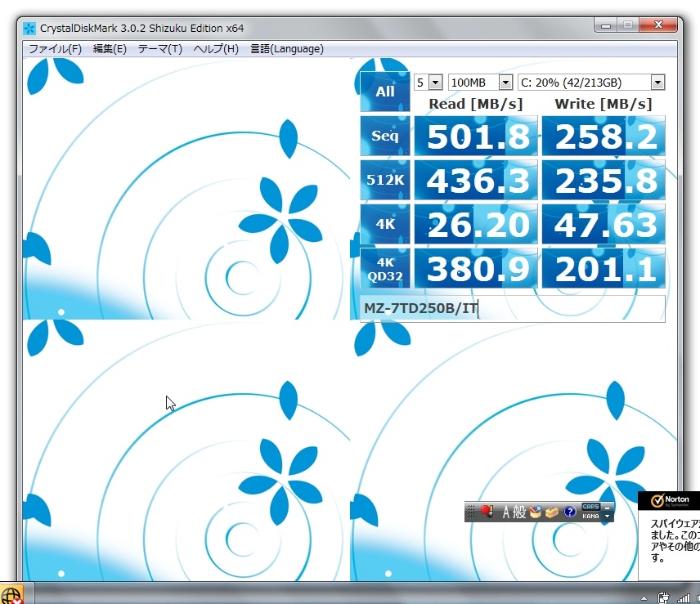Show hidden system tray icons arrow
This screenshot has width=700, height=604.
pos(644,598)
